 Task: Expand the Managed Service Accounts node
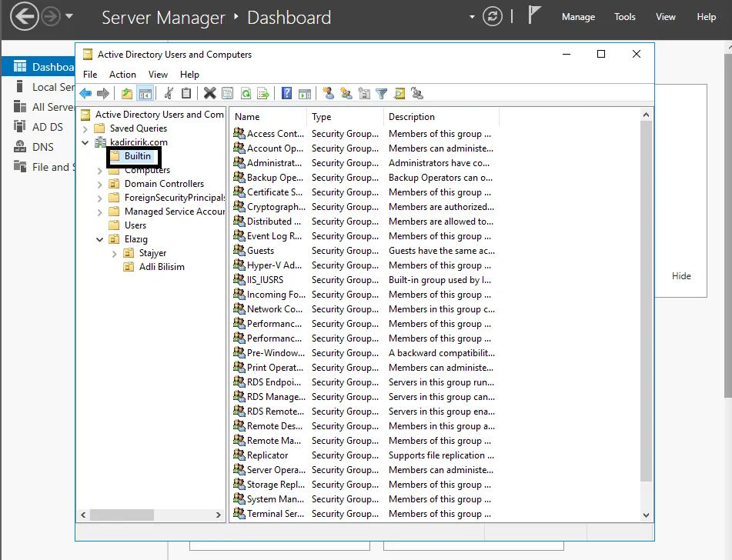[x=99, y=212]
